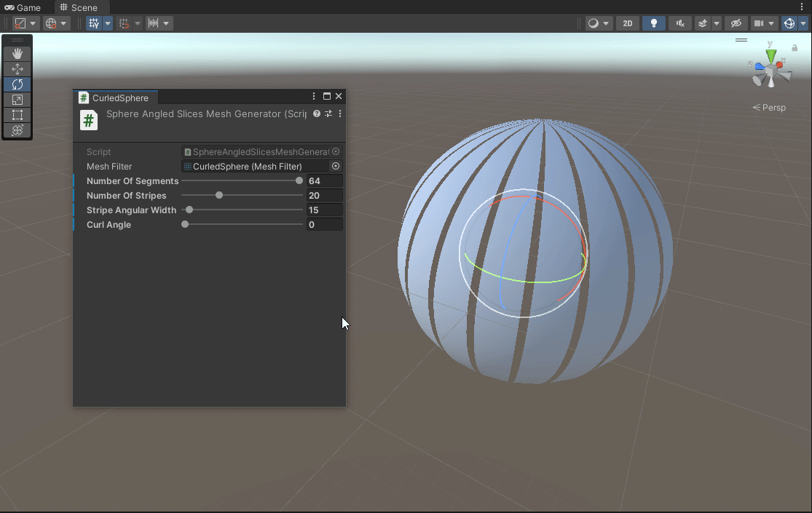Maximize the CurledSphere floating window
The height and width of the screenshot is (513, 812).
(327, 96)
